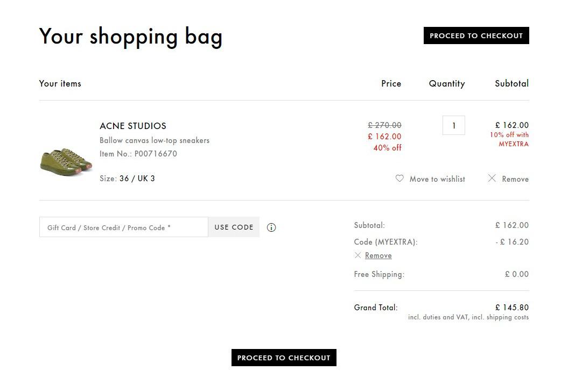Viewport: 582px width, 392px height.
Task: Open the green sneakers product thumbnail
Action: [x=66, y=162]
